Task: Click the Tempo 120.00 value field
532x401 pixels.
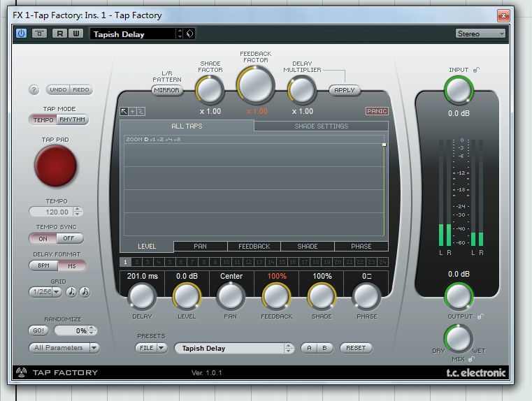Action: pos(51,212)
